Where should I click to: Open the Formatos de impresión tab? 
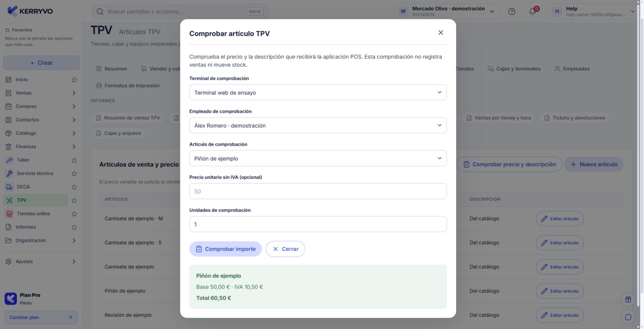pyautogui.click(x=128, y=86)
